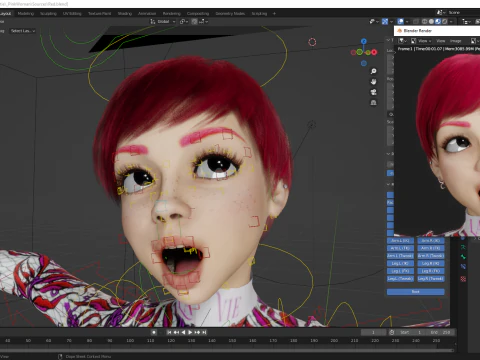Open the Modeling workspace tab
Image resolution: width=480 pixels, height=360 pixels.
pyautogui.click(x=26, y=14)
